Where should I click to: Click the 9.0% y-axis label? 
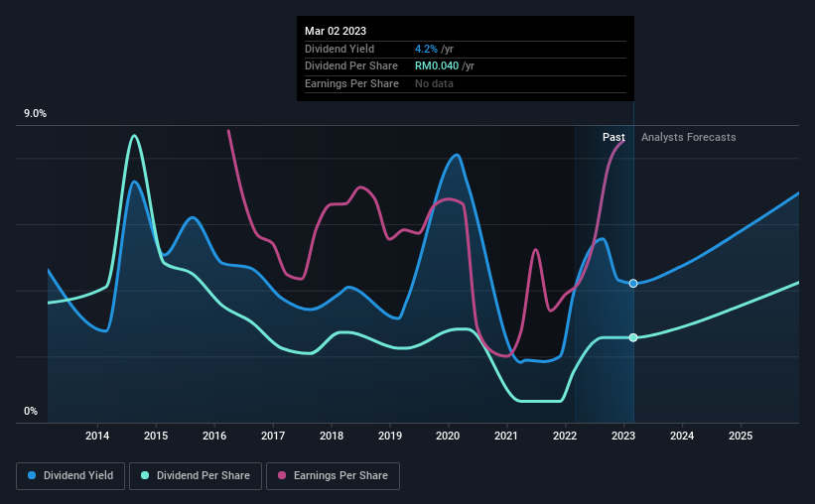click(36, 114)
